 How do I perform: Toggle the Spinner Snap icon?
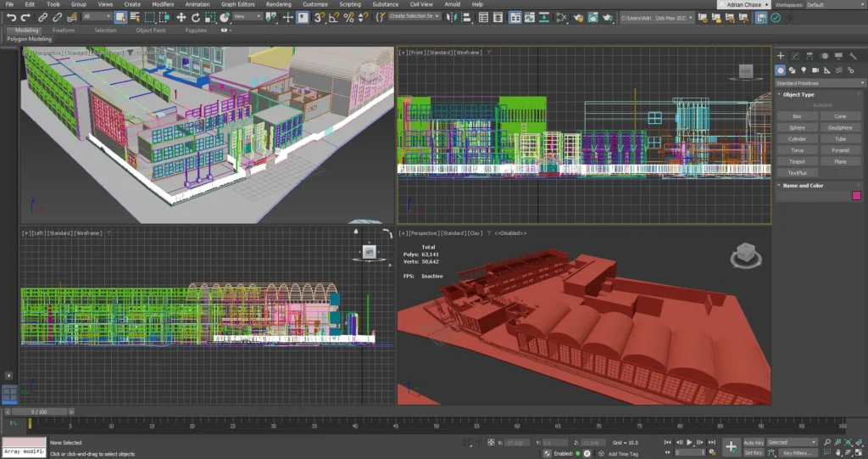(363, 18)
